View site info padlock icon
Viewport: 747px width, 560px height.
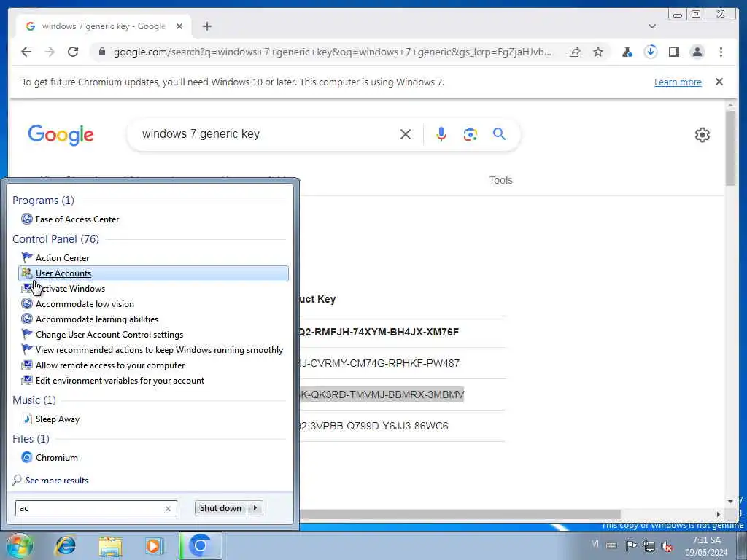[101, 52]
